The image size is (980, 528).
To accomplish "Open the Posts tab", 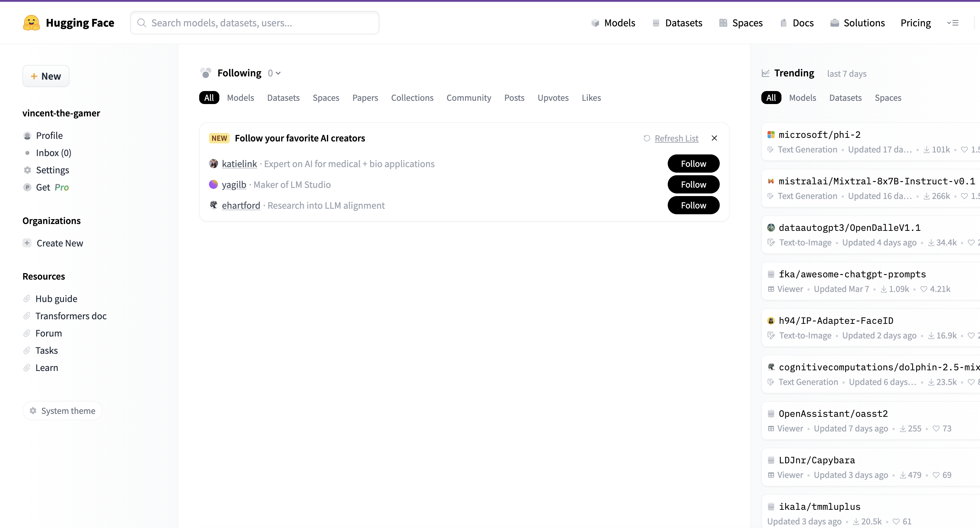I will pyautogui.click(x=514, y=98).
